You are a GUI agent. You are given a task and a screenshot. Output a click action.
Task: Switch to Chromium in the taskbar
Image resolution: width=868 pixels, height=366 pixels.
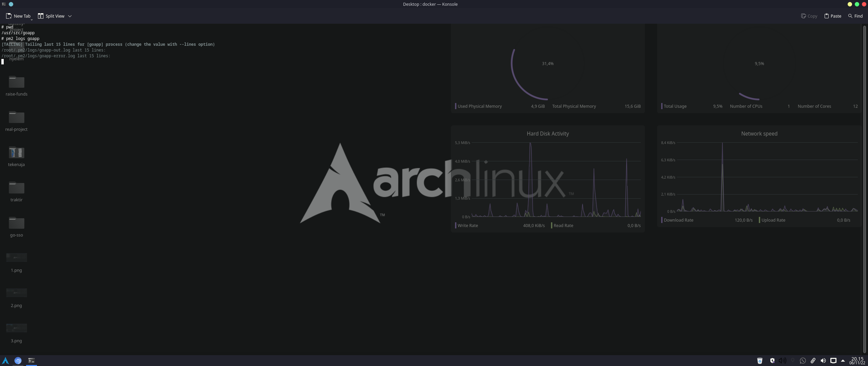(x=18, y=361)
